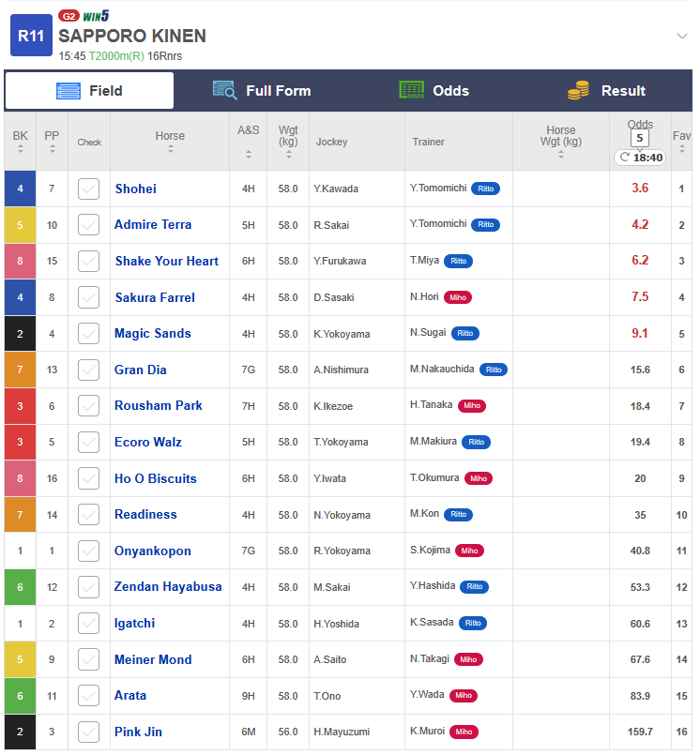
Task: Click green bracket 6 cell for Arata
Action: [21, 696]
